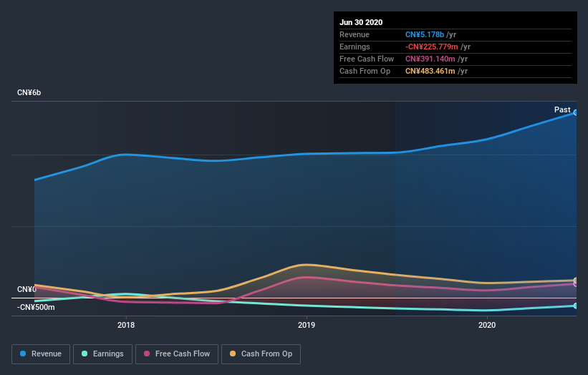Click the Past label on chart
Viewport: 588px width, 375px height.
coord(562,109)
